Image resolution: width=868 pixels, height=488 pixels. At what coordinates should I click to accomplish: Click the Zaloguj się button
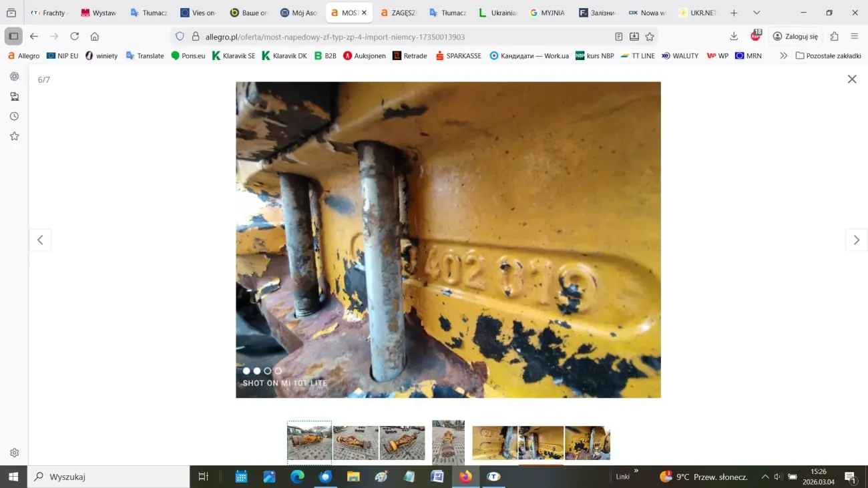click(795, 36)
